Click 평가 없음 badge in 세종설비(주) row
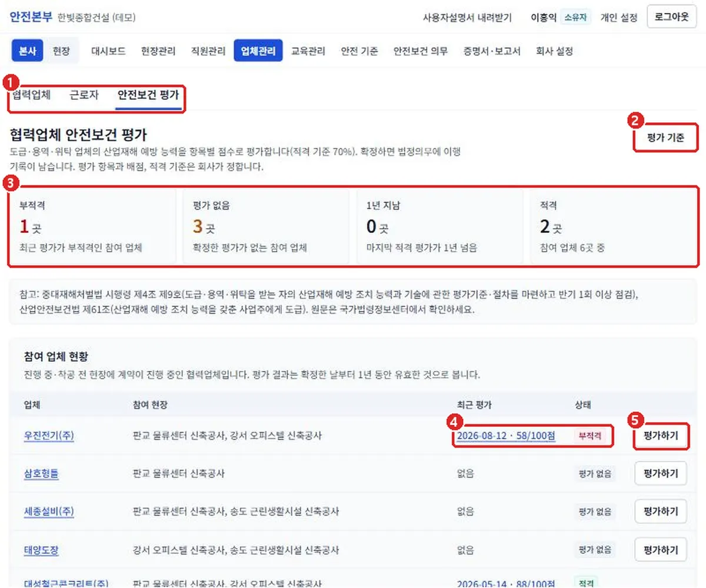This screenshot has height=588, width=706. point(595,512)
